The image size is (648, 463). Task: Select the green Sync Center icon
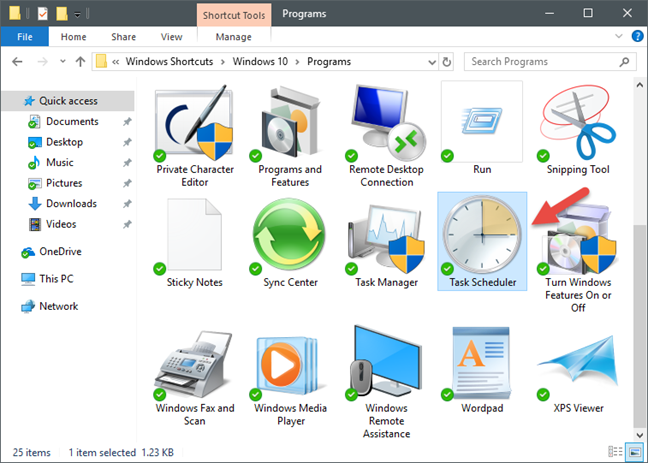pyautogui.click(x=289, y=236)
